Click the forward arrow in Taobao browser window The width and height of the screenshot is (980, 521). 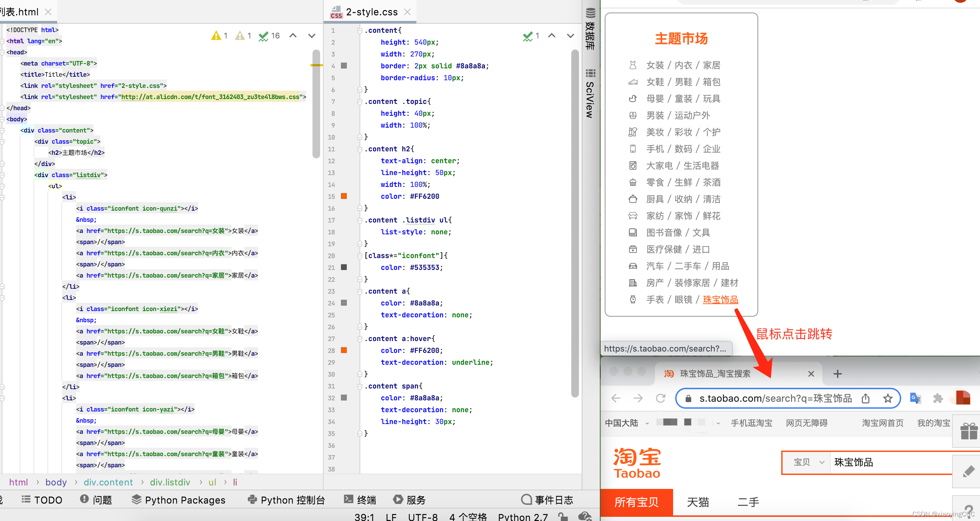(x=638, y=398)
